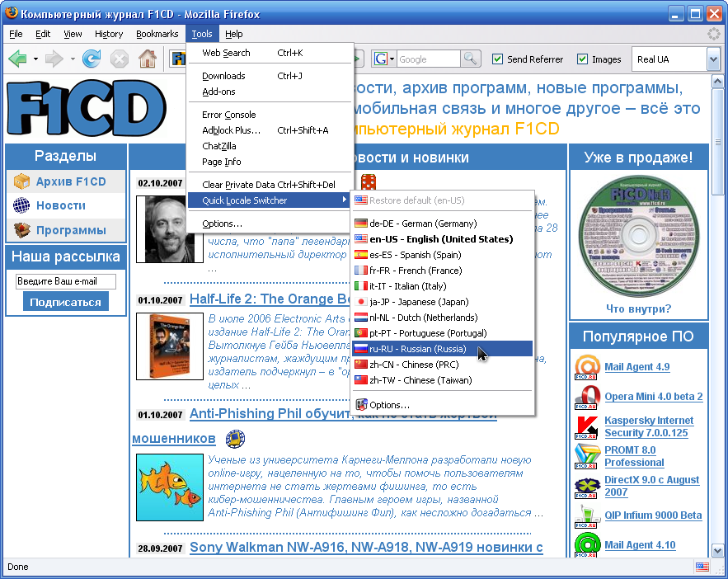Click the QIP Infium icon
The height and width of the screenshot is (579, 728).
point(586,515)
